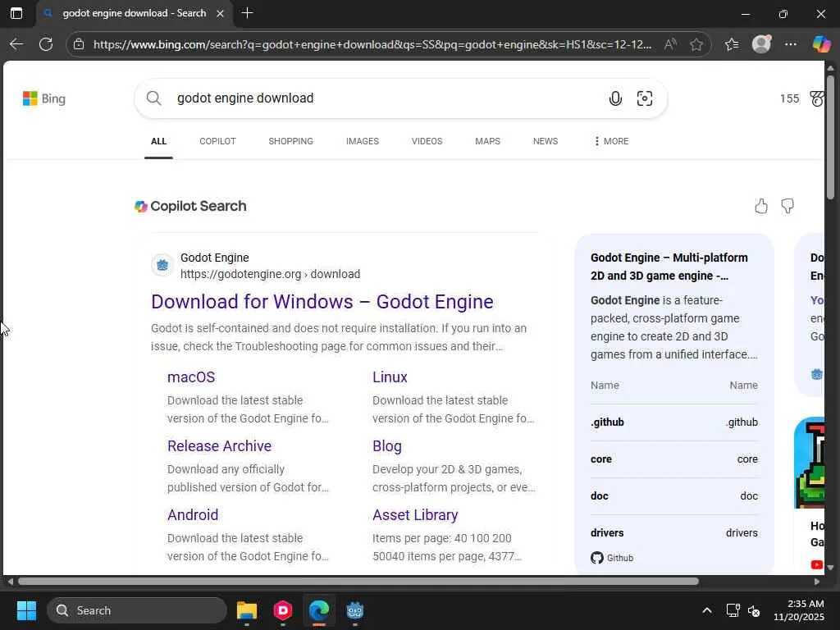Add page to favorites star icon
The height and width of the screenshot is (630, 840).
pos(696,44)
